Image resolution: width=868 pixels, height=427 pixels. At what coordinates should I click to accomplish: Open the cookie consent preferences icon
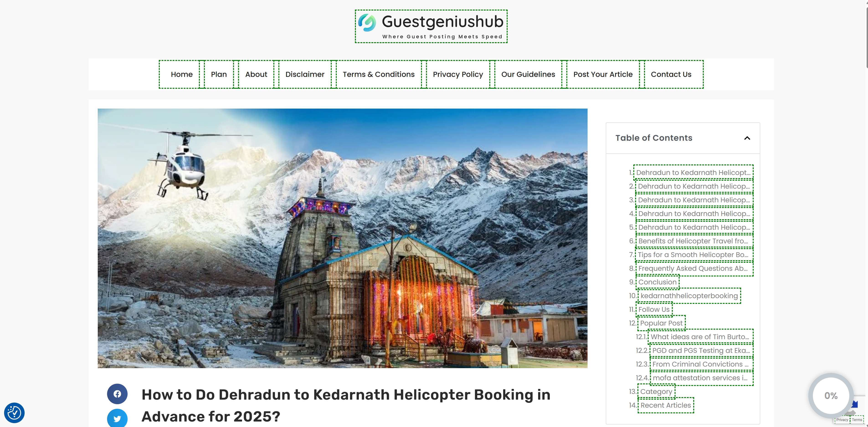tap(14, 412)
